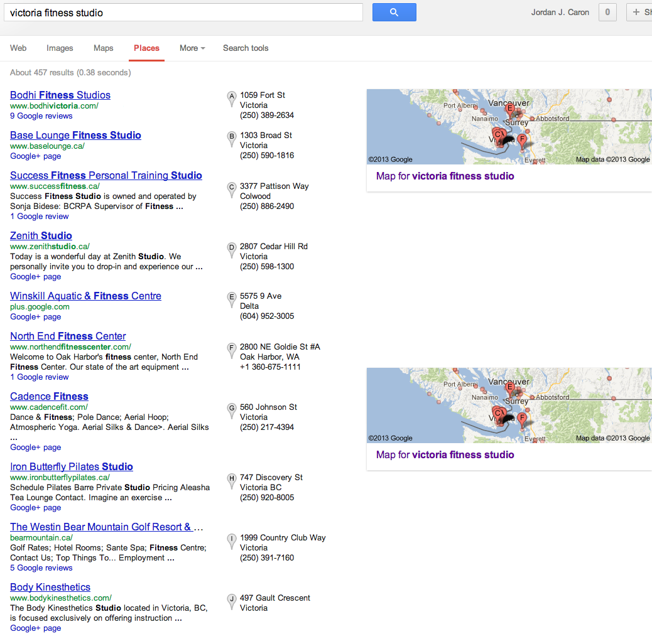
Task: Click www.zenithstudio.ca/ URL text
Action: [x=50, y=247]
